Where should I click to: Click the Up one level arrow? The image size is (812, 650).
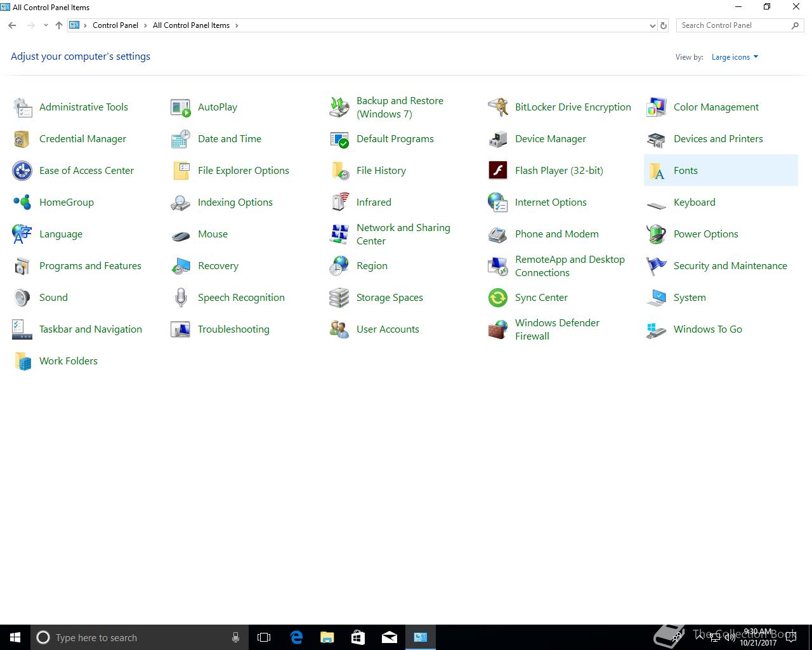coord(59,25)
